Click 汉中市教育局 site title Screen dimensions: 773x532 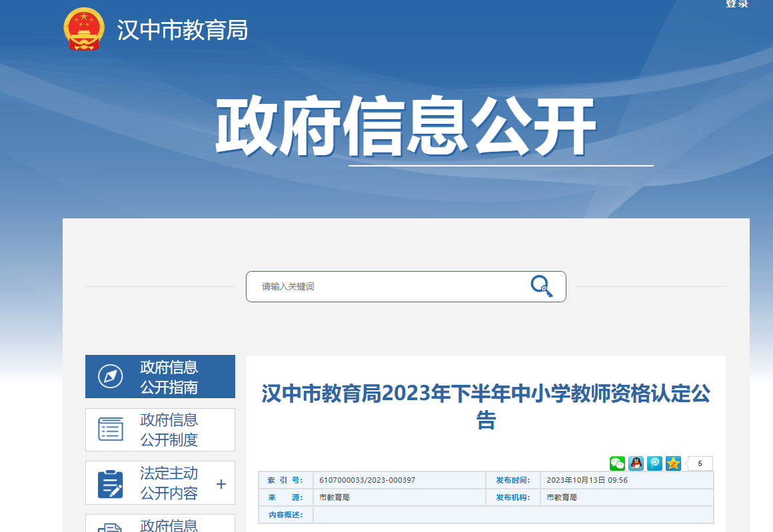[x=183, y=30]
